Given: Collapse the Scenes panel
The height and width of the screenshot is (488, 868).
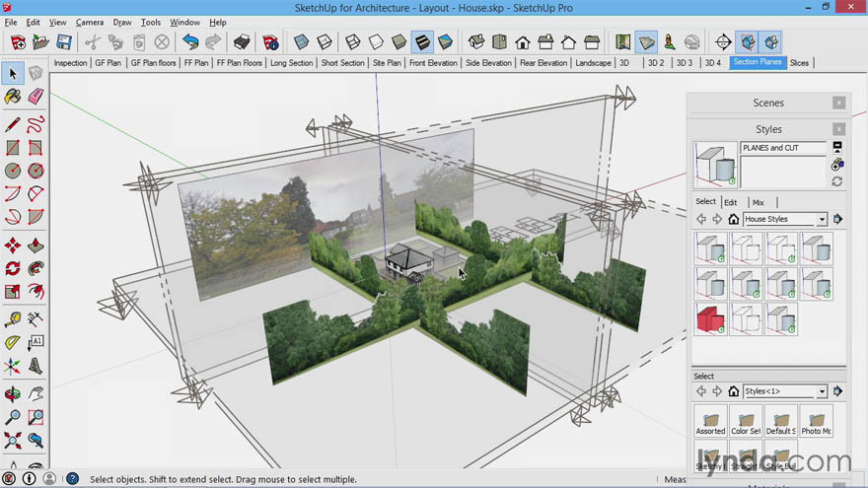Looking at the screenshot, I should [x=839, y=103].
